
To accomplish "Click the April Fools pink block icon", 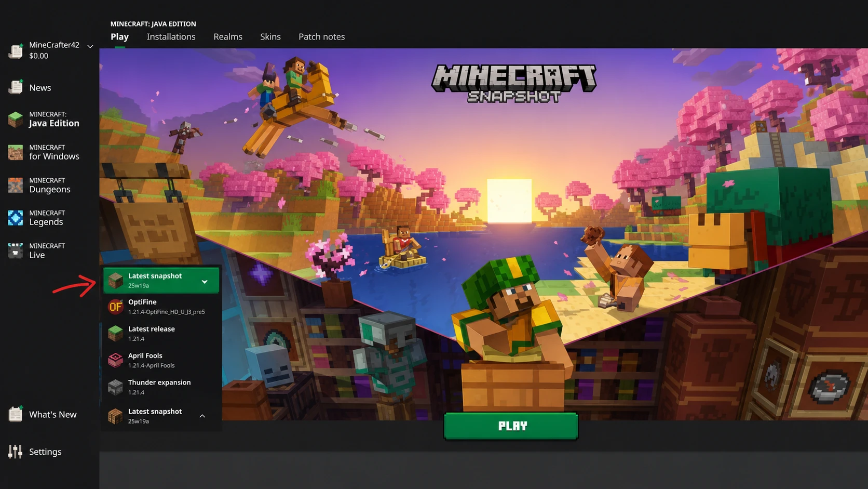I will (115, 360).
